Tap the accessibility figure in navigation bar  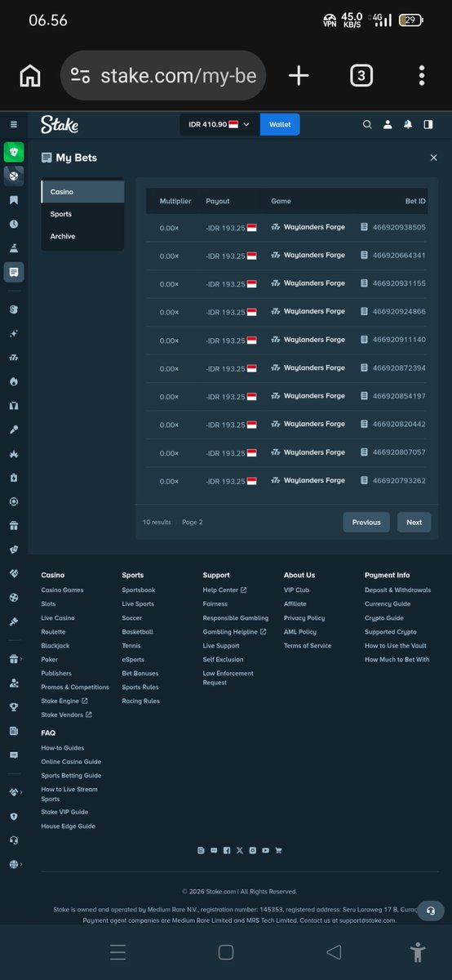coord(418,952)
